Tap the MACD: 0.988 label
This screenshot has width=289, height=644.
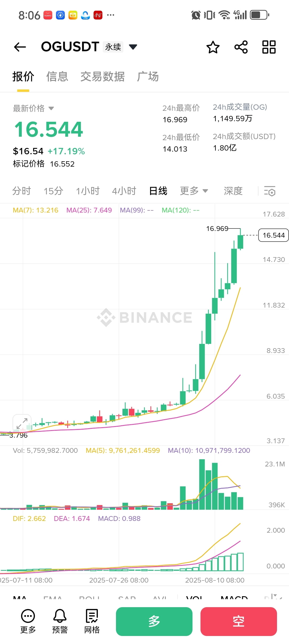coord(119,519)
